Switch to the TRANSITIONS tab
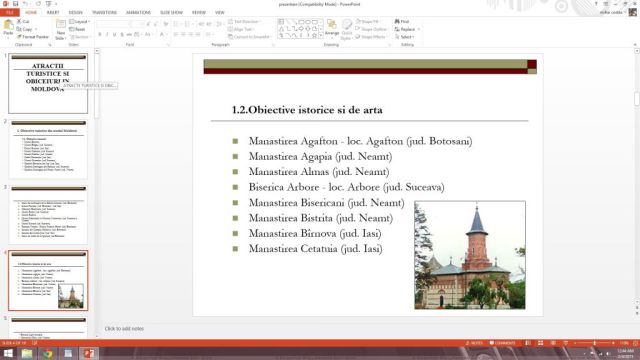Screen dimensions: 640x360 click(104, 13)
